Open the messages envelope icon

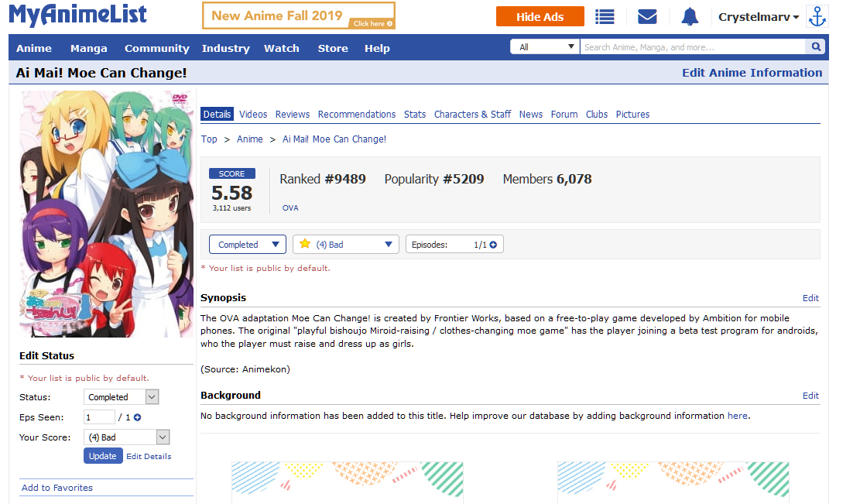(647, 17)
